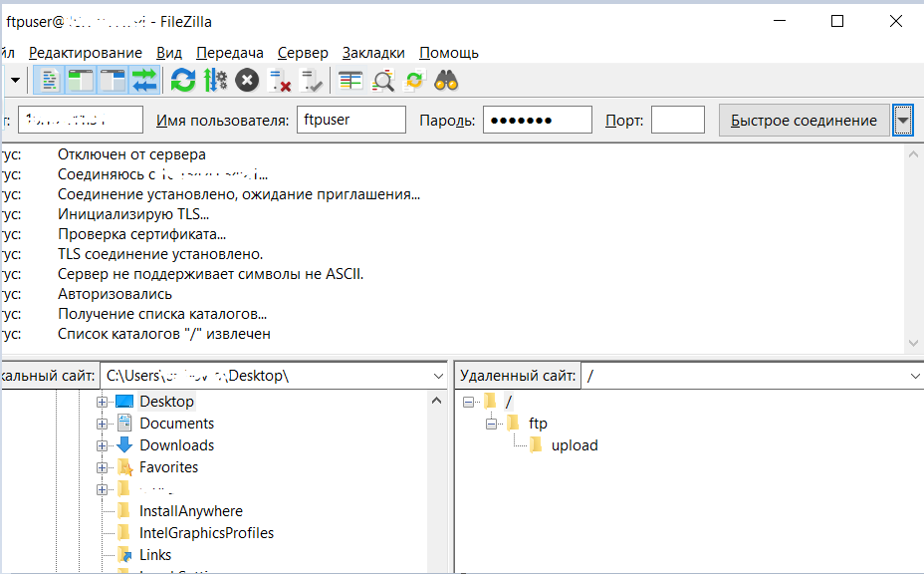Click the Быстрое соединение button
The image size is (924, 574).
point(804,121)
